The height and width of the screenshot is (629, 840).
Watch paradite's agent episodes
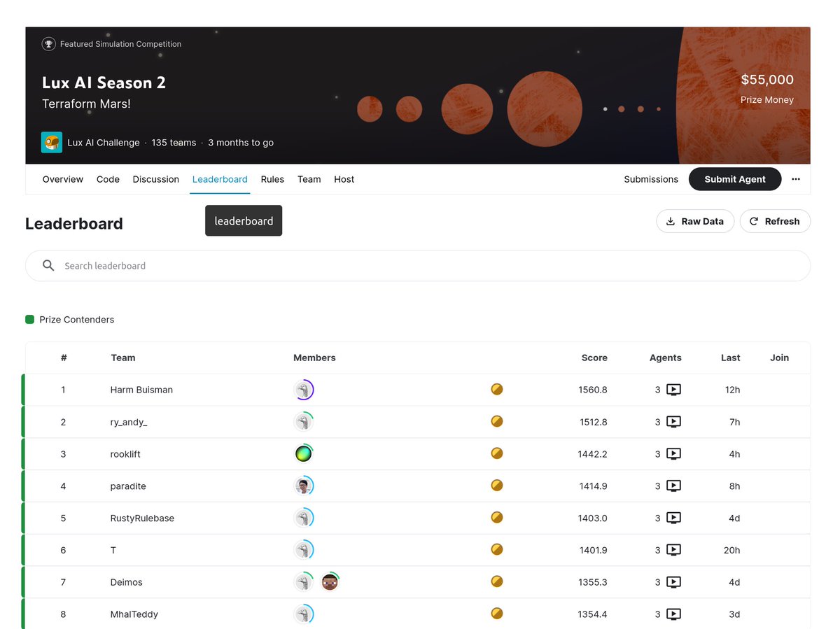pos(673,486)
